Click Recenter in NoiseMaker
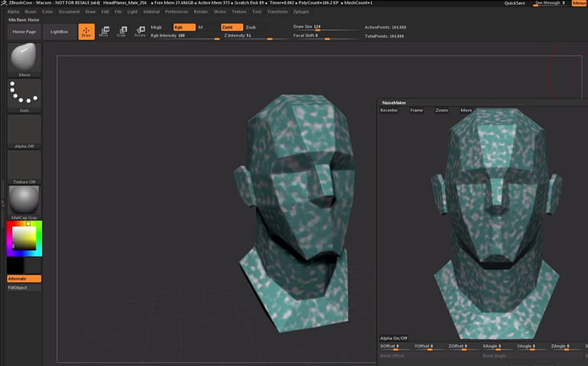Viewport: 588px width, 366px height. [389, 110]
